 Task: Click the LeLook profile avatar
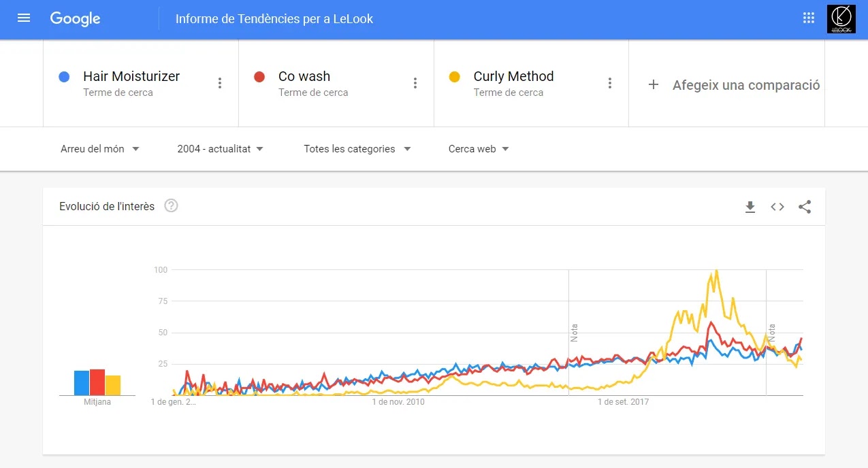841,19
